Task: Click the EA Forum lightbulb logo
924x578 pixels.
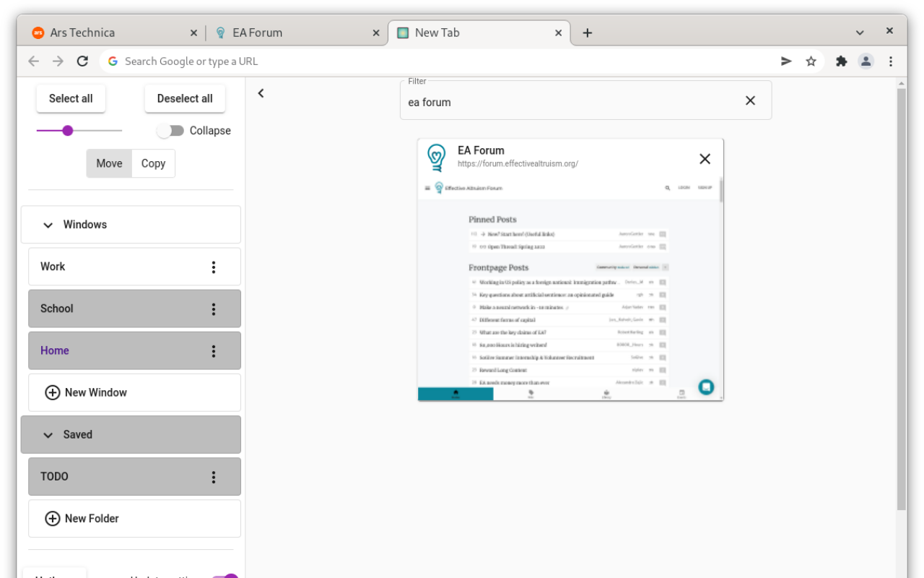Action: pos(436,157)
